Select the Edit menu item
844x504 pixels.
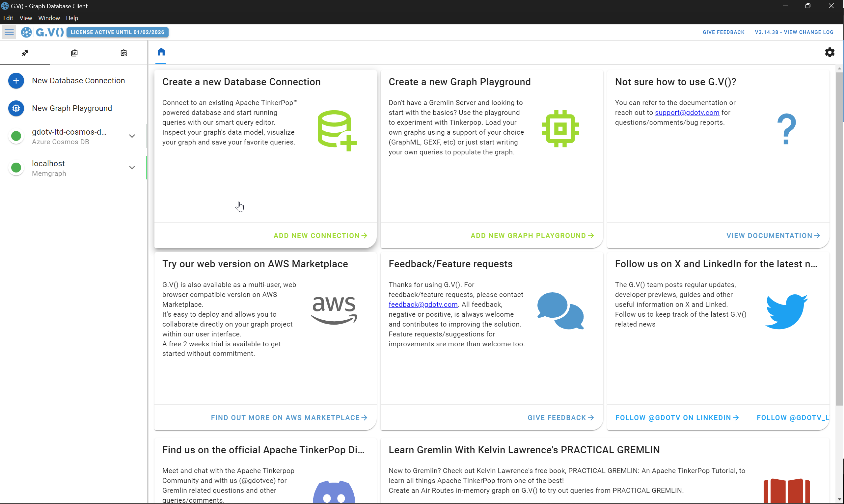[x=8, y=17]
